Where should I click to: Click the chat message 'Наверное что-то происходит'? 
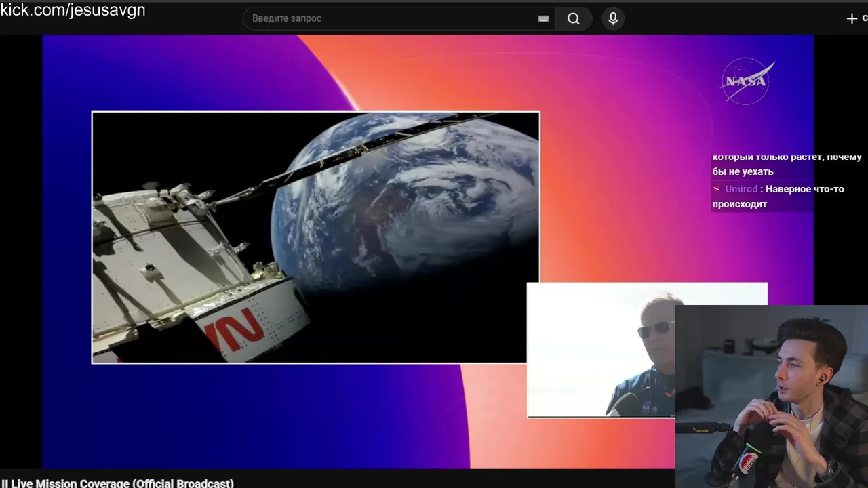[778, 197]
